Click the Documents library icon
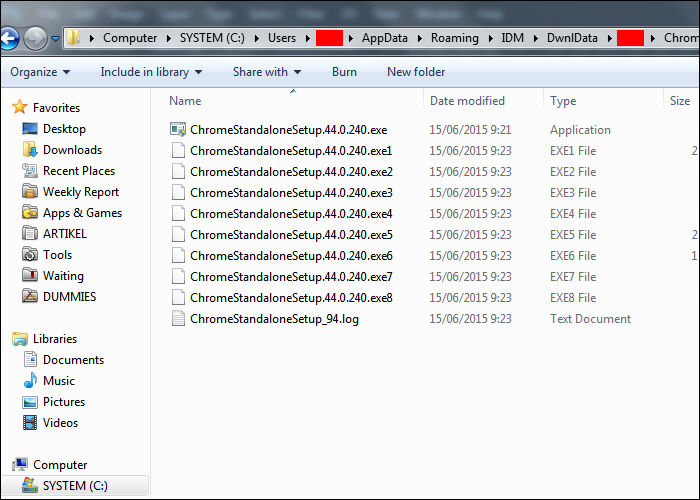The height and width of the screenshot is (500, 700). tap(30, 360)
